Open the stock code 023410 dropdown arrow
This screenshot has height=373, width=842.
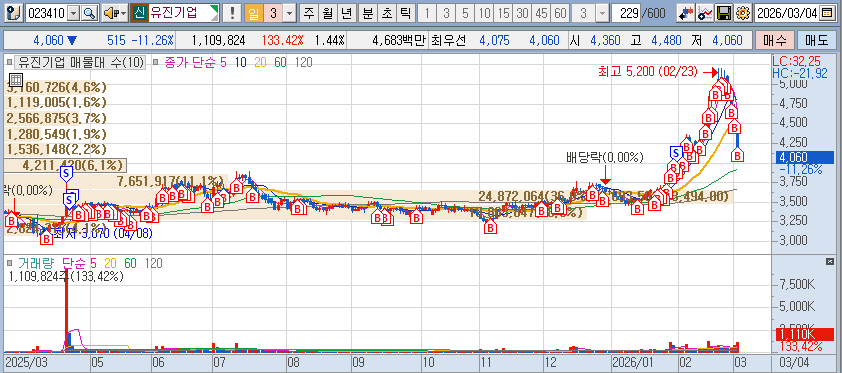pyautogui.click(x=74, y=13)
